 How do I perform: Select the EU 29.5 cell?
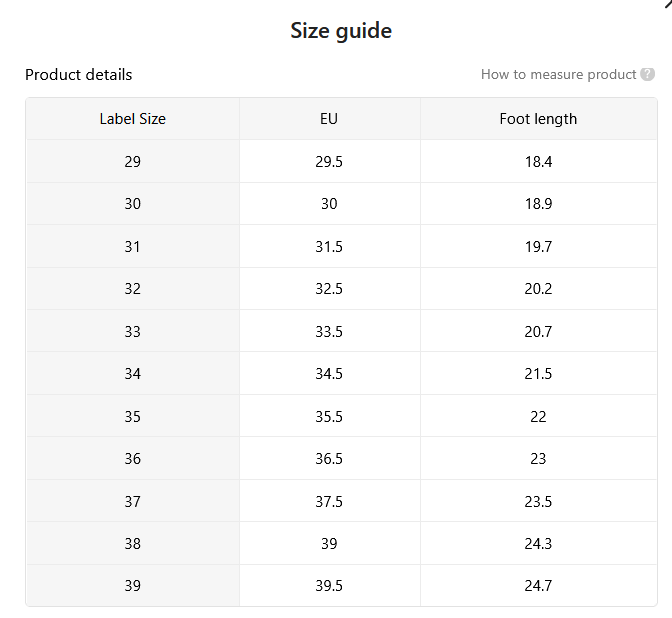click(329, 162)
